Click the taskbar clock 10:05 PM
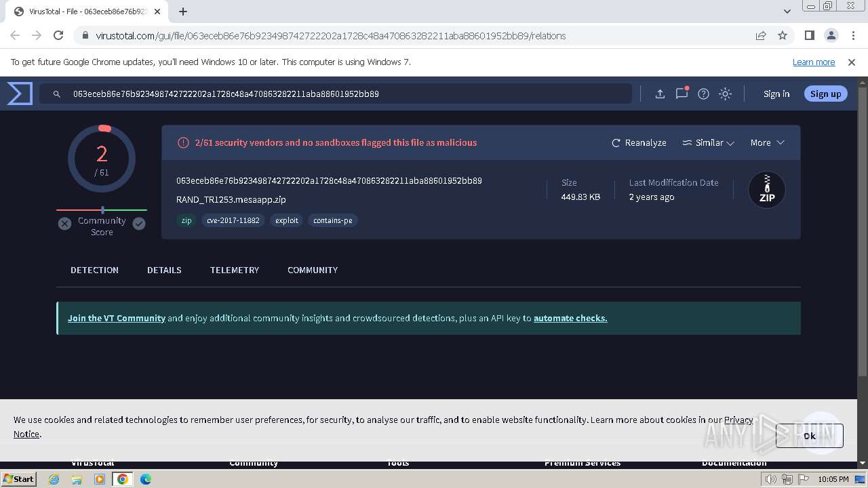 pyautogui.click(x=833, y=479)
